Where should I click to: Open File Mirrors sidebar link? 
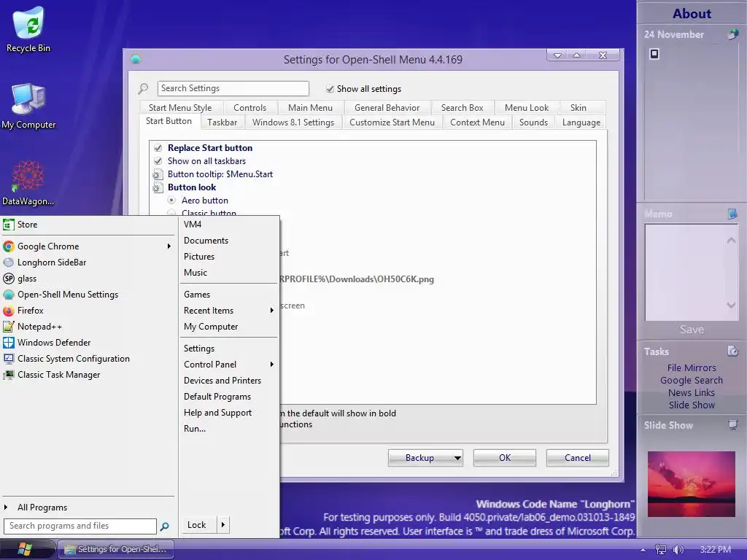click(x=692, y=367)
